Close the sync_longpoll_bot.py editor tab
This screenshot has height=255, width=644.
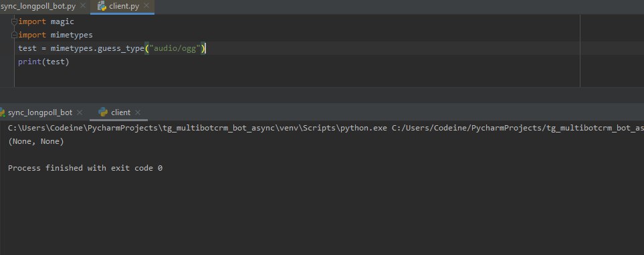pos(83,6)
